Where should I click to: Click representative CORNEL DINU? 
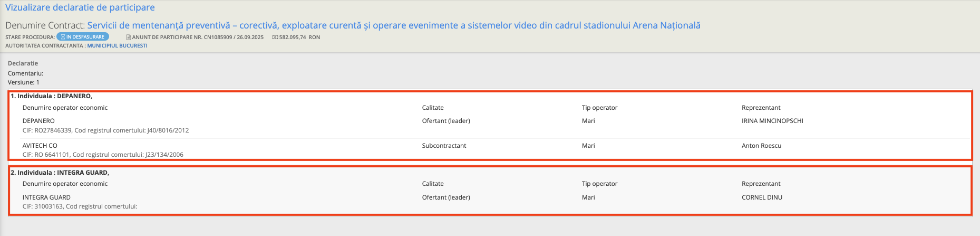[x=762, y=197]
